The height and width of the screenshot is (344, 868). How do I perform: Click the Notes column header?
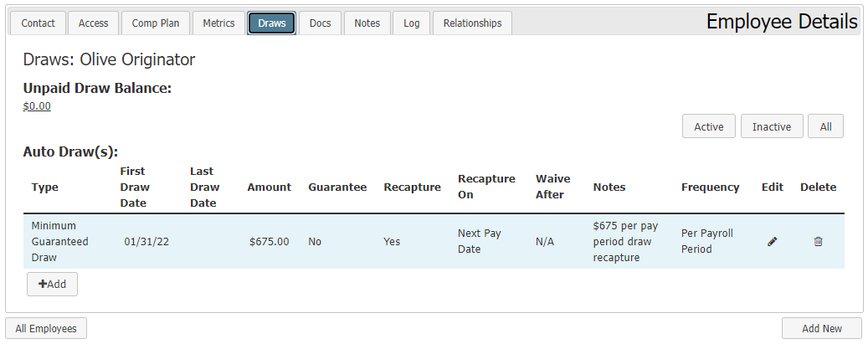pos(609,187)
